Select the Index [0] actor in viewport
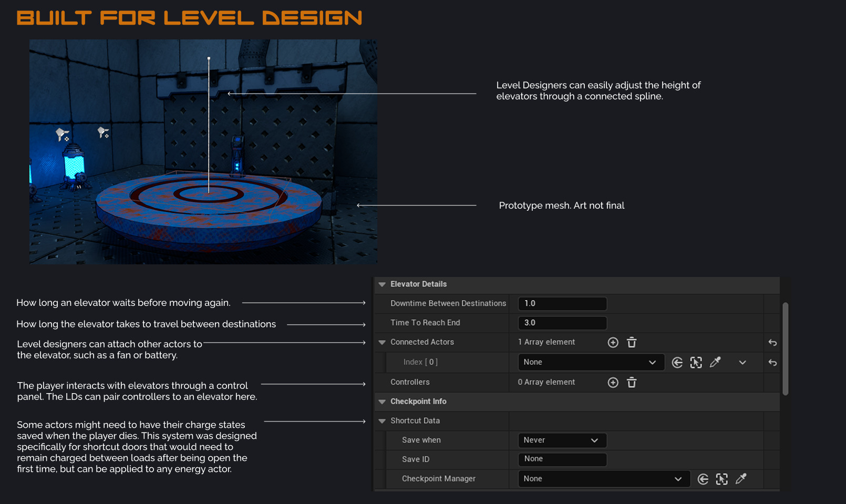Screen dimensions: 846x504 coord(696,363)
